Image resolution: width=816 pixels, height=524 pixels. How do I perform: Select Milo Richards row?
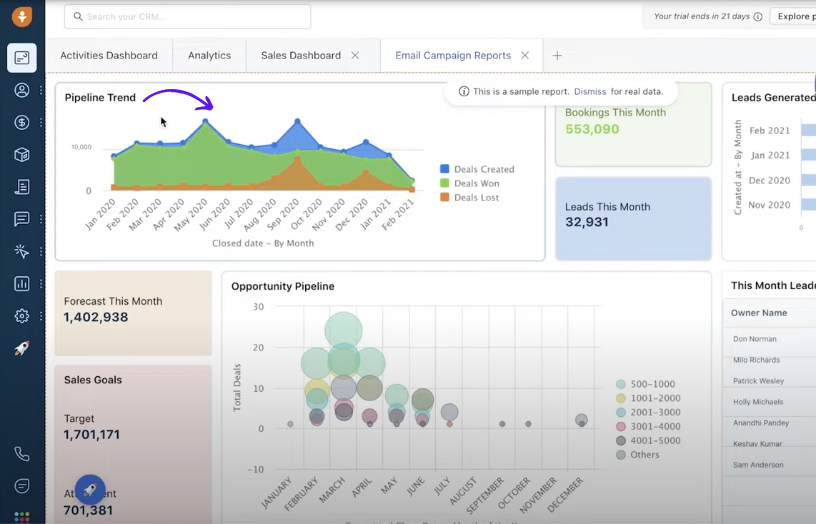point(769,360)
